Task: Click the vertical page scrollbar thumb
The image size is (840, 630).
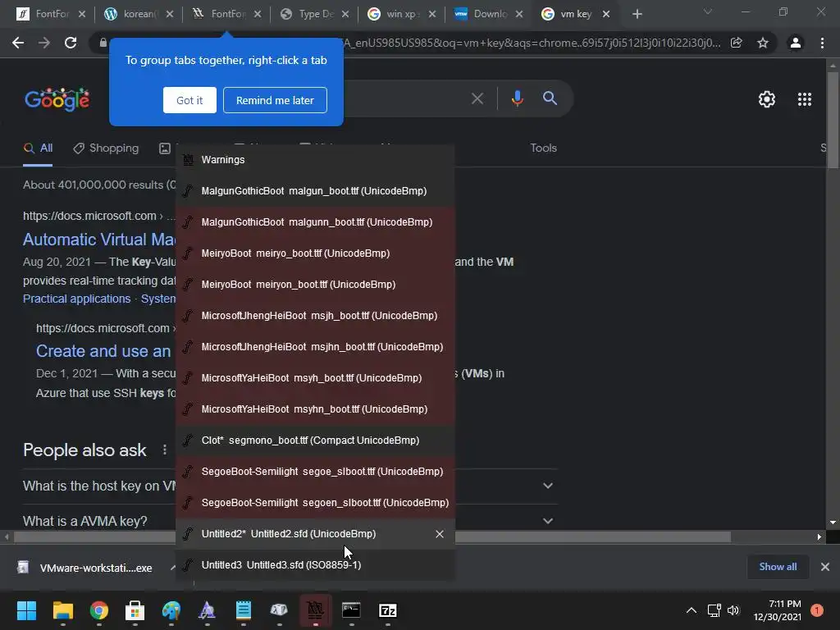Action: [833, 121]
